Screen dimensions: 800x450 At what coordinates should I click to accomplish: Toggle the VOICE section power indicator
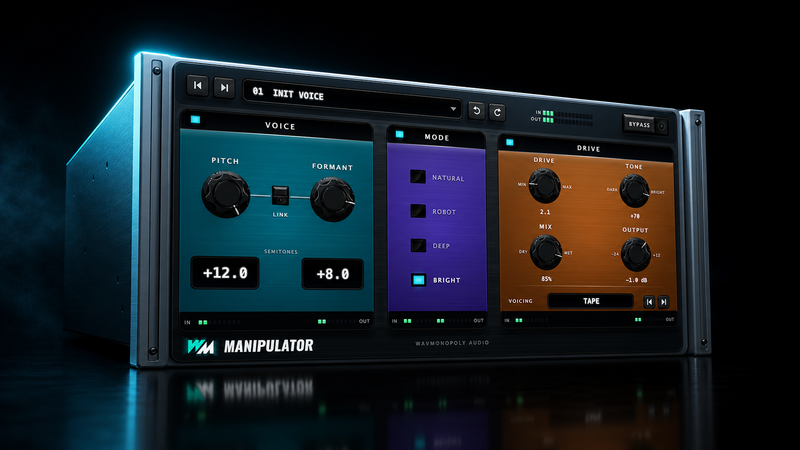(195, 119)
